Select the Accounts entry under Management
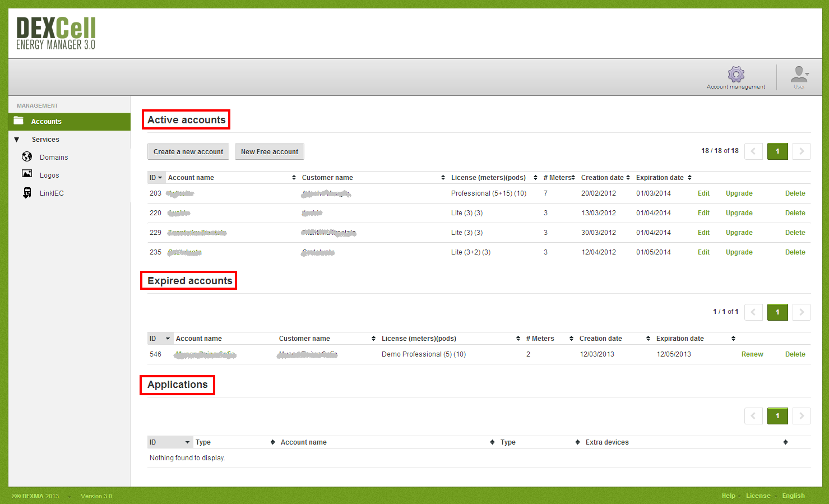This screenshot has width=829, height=504. click(47, 121)
